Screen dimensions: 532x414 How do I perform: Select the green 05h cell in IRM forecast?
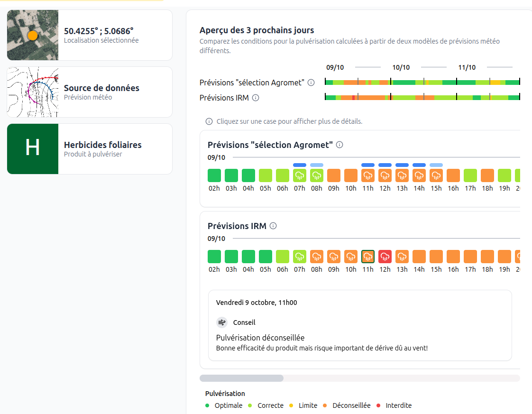266,257
